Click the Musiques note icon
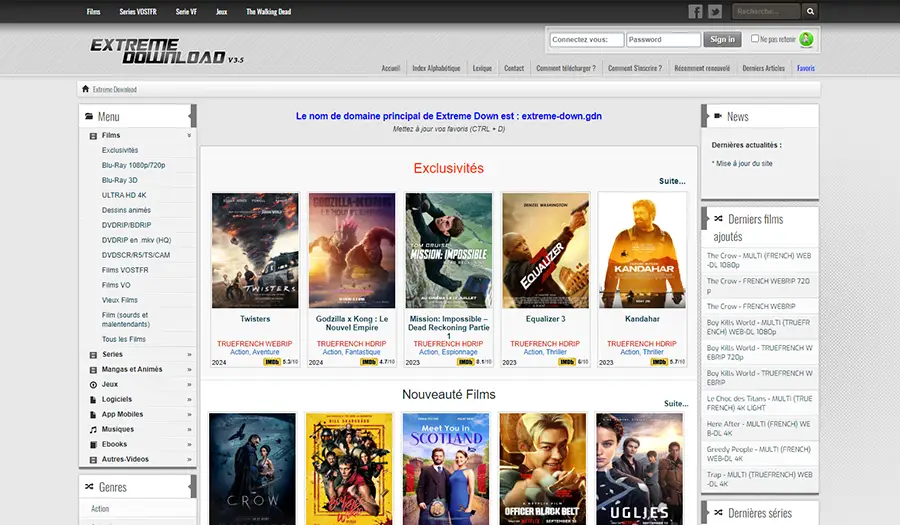Viewport: 900px width, 525px height. (93, 430)
